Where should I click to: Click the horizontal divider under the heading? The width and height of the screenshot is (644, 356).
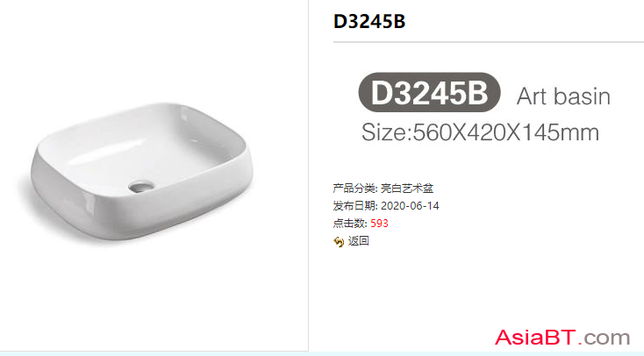click(x=489, y=42)
